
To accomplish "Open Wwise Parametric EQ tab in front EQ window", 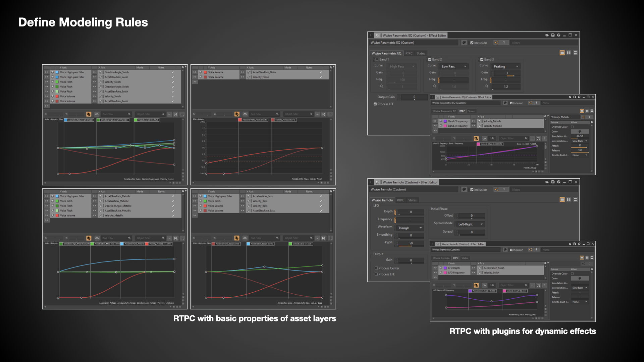I will (444, 111).
